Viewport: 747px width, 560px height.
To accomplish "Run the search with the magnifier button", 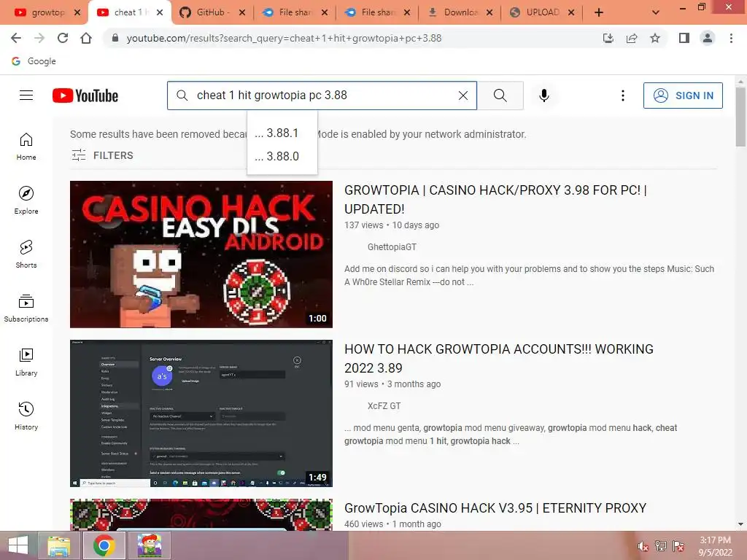I will click(500, 96).
